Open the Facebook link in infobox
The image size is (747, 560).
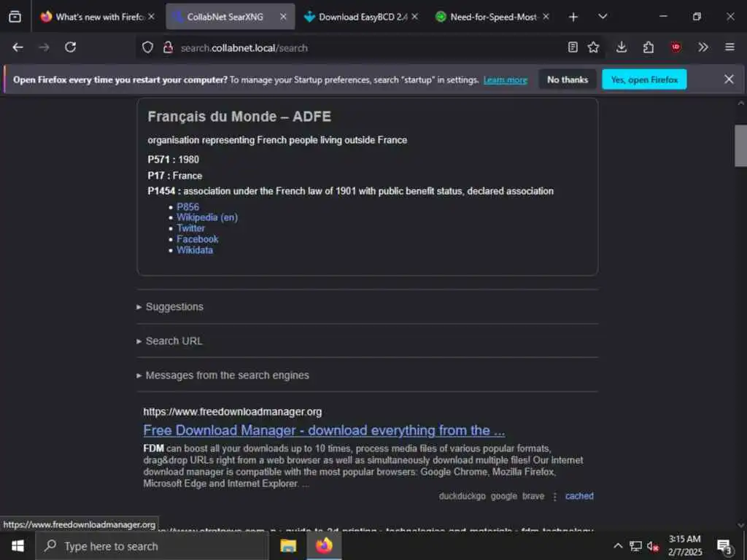(197, 239)
